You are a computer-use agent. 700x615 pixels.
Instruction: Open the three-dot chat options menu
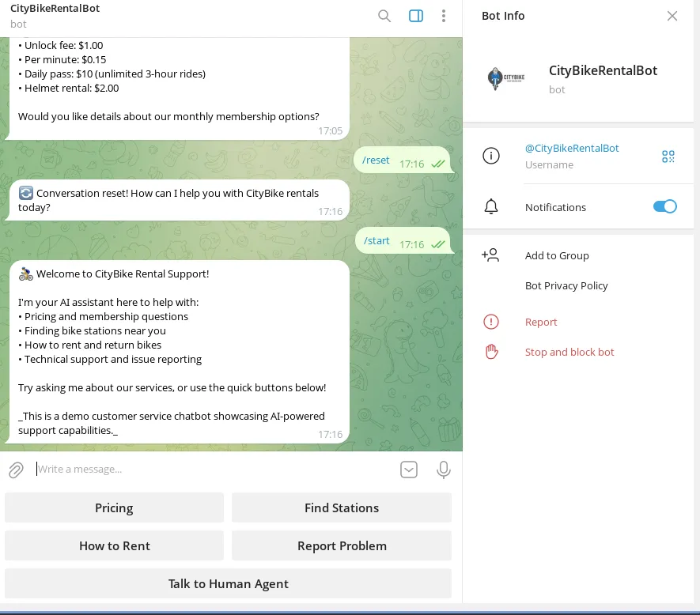[x=444, y=16]
